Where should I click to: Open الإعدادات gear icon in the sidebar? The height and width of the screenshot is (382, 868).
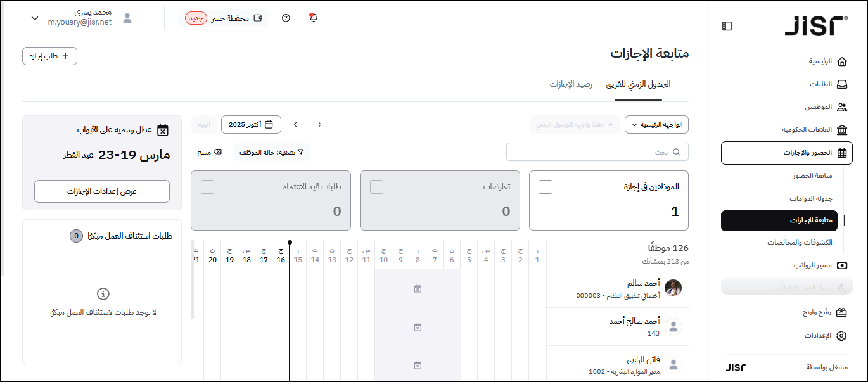point(841,336)
